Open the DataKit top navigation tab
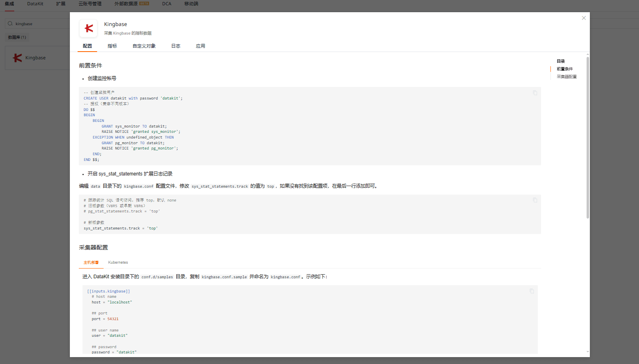 coord(35,4)
